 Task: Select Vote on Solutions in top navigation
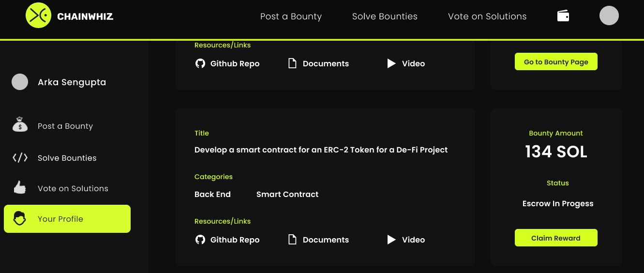pos(487,16)
